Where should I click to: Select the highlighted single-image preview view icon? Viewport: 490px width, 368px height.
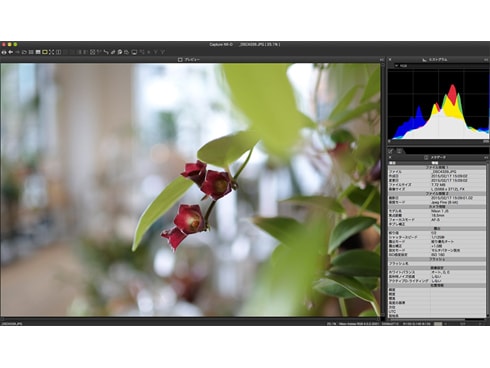[45, 52]
